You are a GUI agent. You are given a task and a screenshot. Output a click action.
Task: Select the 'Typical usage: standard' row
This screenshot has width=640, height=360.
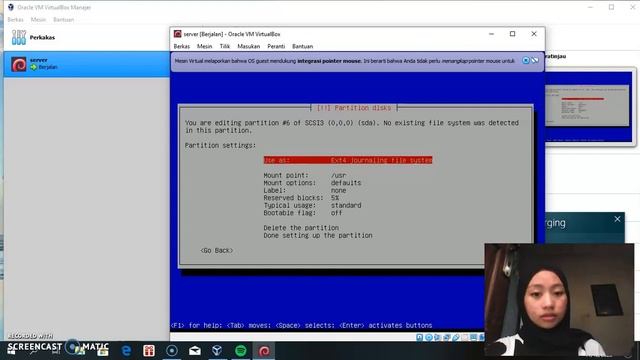click(x=312, y=205)
